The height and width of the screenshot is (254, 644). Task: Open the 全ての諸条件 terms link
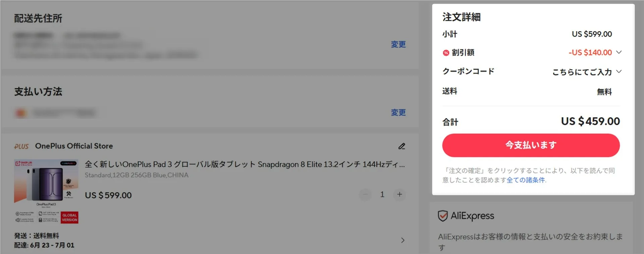pos(526,180)
